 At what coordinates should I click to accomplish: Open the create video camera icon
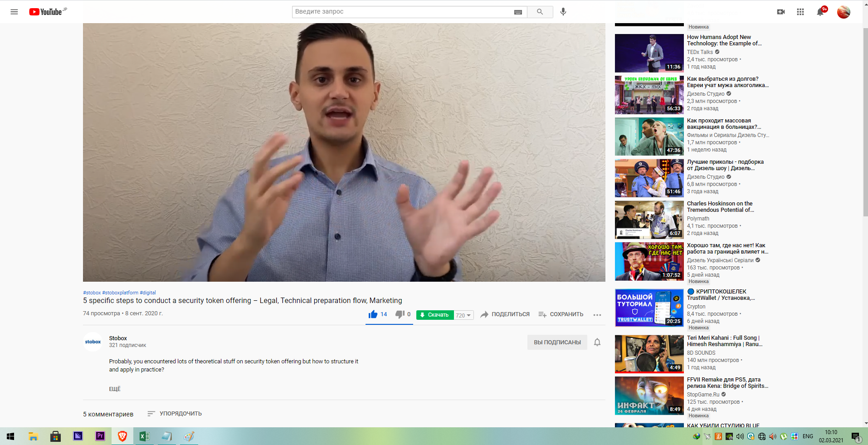tap(781, 12)
